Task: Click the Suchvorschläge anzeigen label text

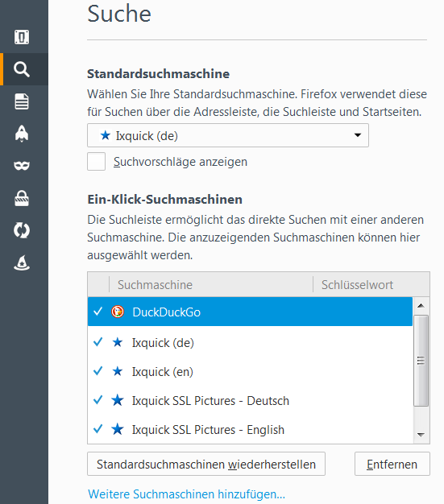Action: [181, 162]
